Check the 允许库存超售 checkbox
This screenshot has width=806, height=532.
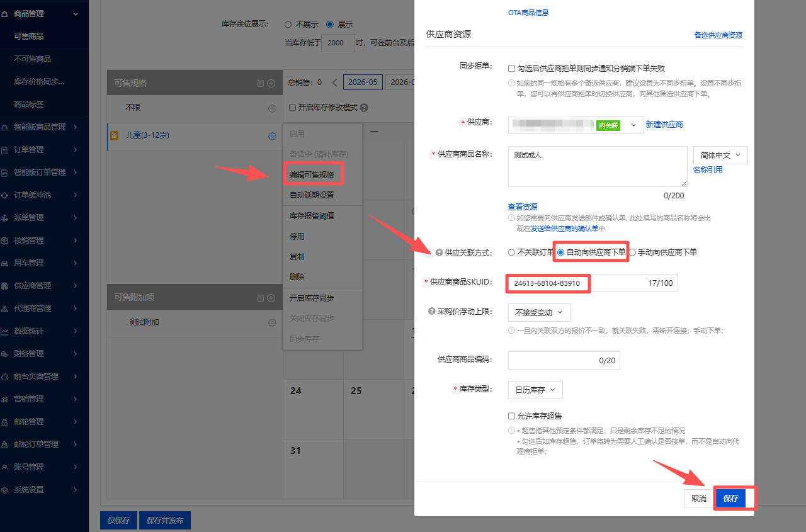tap(512, 416)
